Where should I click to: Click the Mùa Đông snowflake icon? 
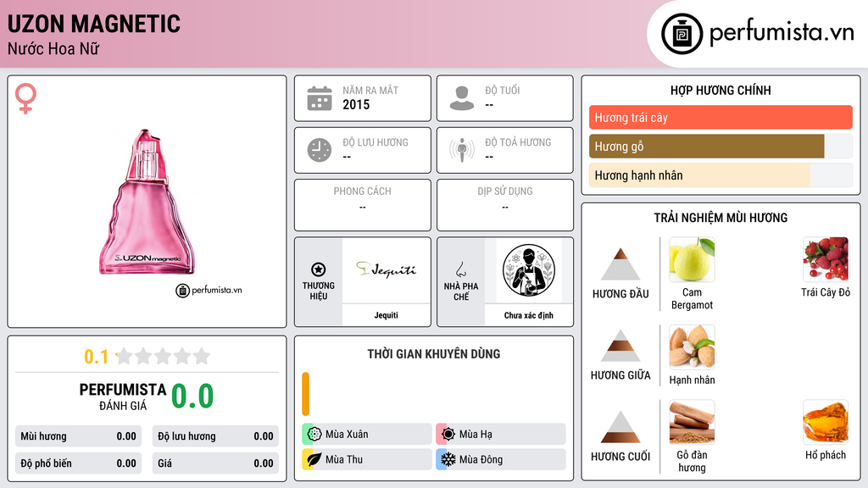coord(448,459)
